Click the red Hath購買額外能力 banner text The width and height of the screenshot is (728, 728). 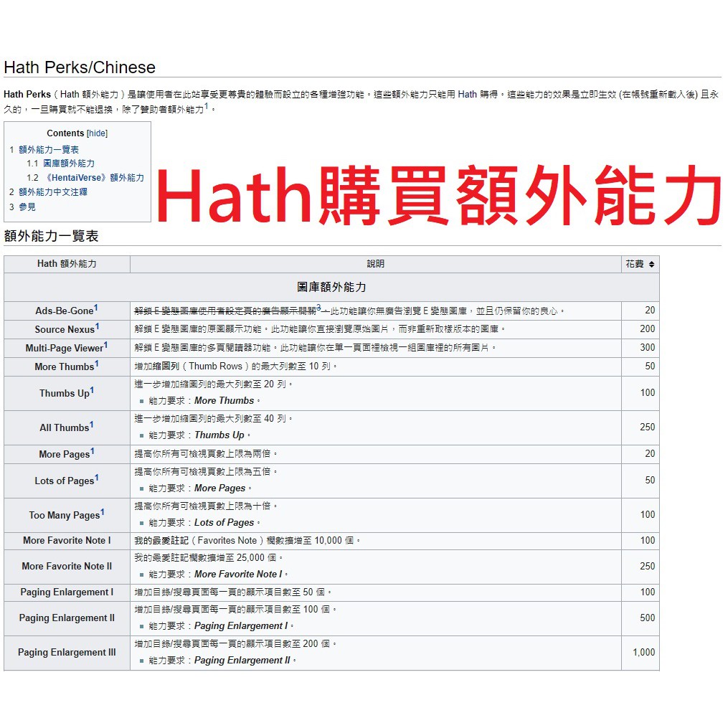tap(438, 196)
